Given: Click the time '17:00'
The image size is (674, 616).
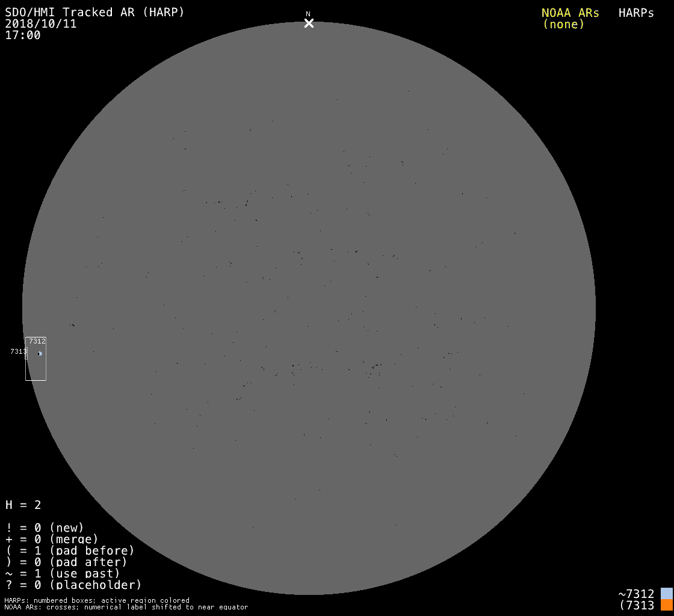Looking at the screenshot, I should click(23, 35).
